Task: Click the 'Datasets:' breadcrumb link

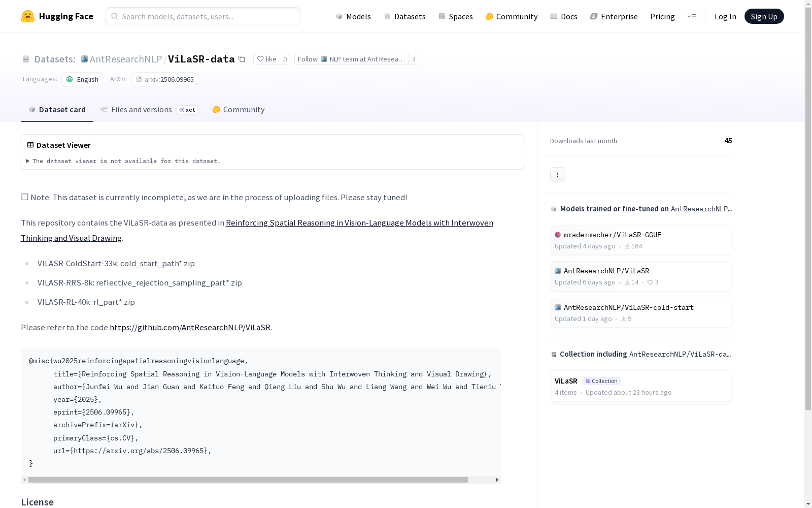Action: coord(54,59)
